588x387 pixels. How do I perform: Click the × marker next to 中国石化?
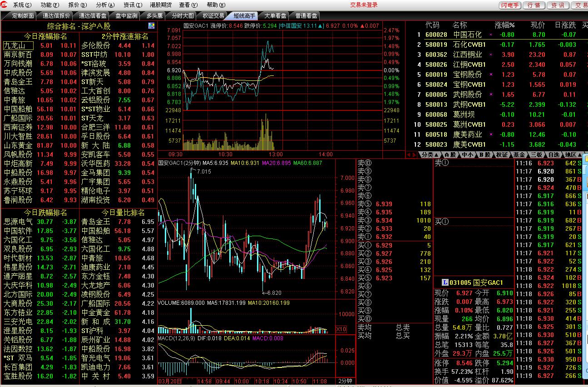[490, 35]
